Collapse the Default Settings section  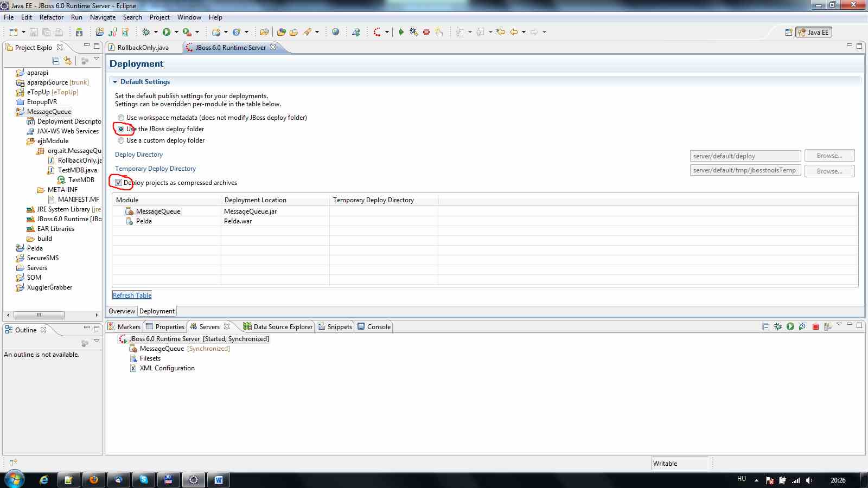115,82
